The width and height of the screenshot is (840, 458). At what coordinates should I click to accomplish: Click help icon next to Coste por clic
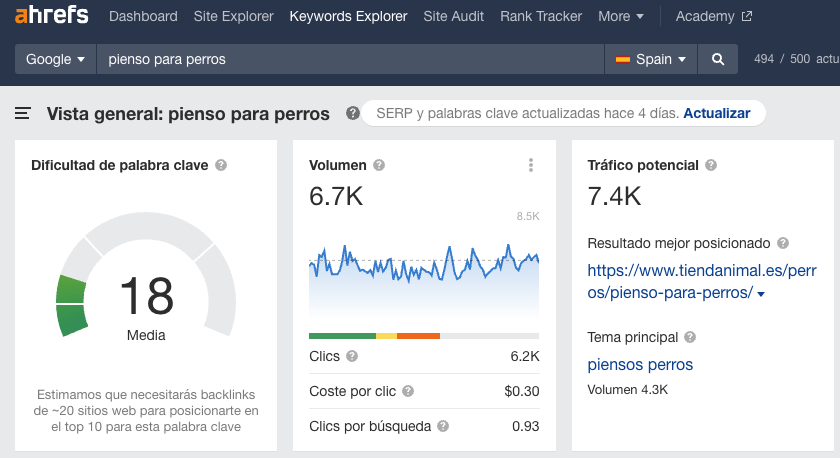pyautogui.click(x=408, y=391)
